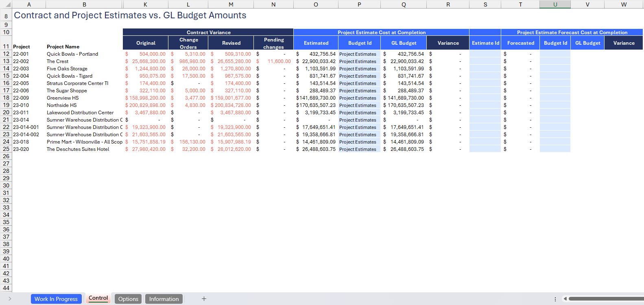Open the tab bar options dots
Viewport: 644px width, 305px height.
pyautogui.click(x=555, y=299)
